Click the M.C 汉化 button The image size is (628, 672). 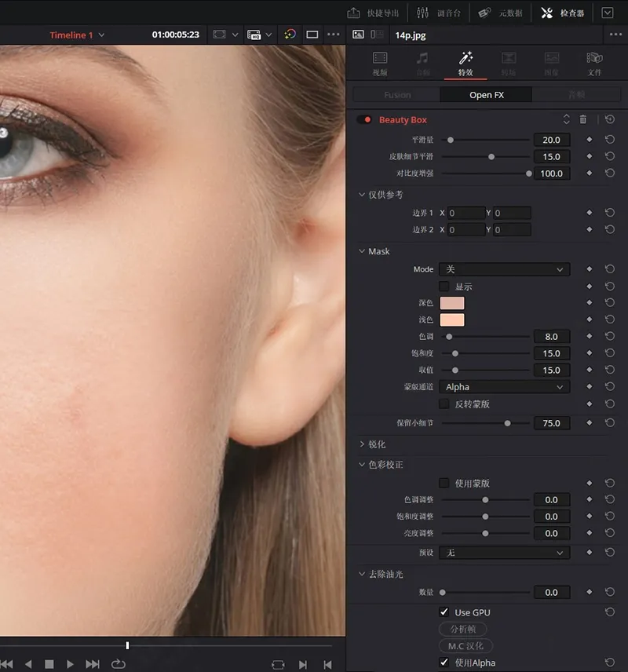point(466,646)
